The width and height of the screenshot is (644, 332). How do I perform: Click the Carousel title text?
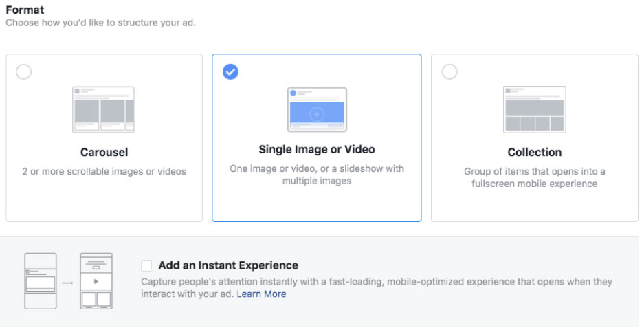(x=104, y=152)
